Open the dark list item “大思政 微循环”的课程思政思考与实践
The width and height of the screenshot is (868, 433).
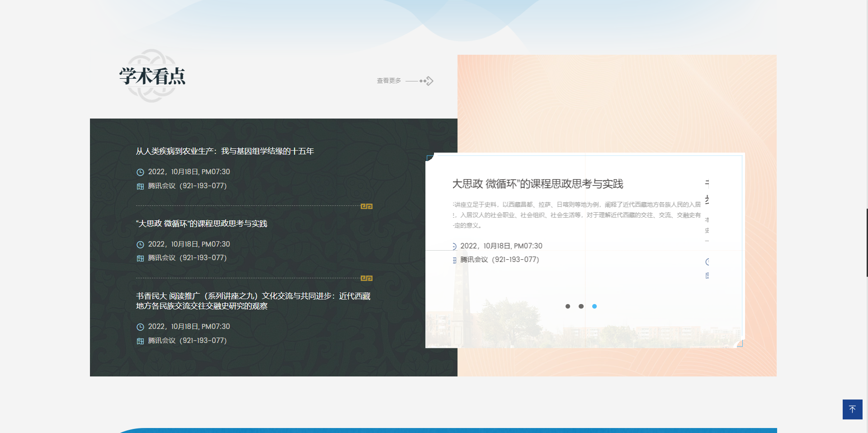[201, 224]
